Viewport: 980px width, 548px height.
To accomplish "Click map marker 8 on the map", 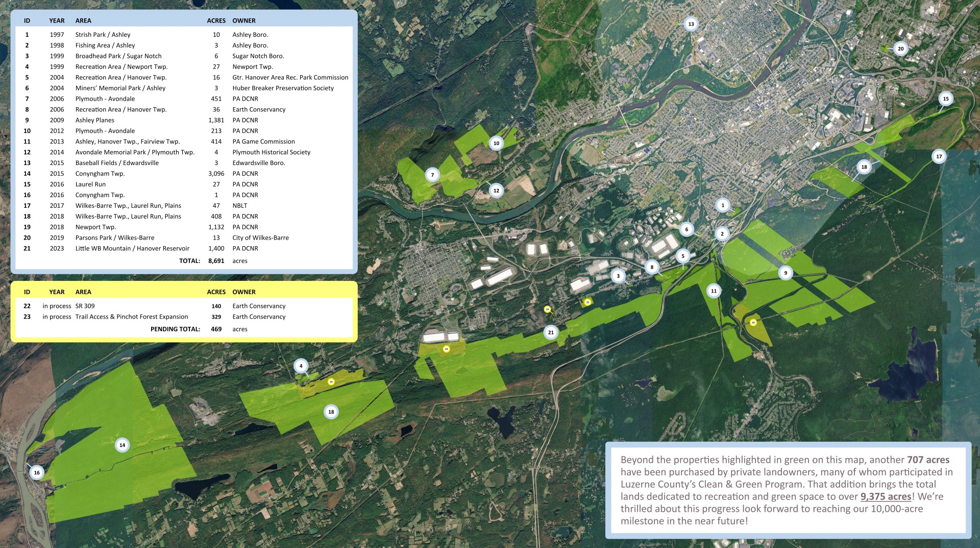I will click(x=652, y=267).
